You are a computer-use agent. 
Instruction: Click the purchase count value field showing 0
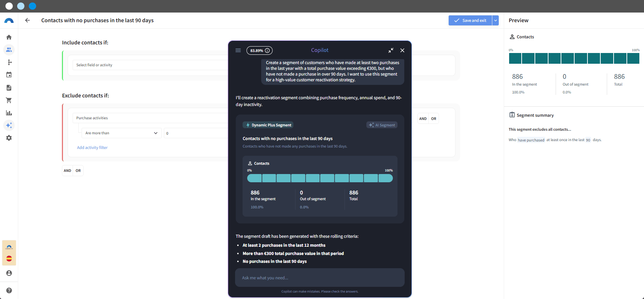click(196, 133)
